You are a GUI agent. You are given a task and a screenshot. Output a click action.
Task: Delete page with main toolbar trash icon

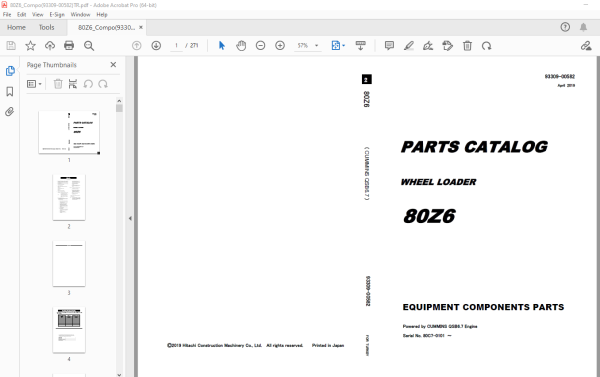467,46
